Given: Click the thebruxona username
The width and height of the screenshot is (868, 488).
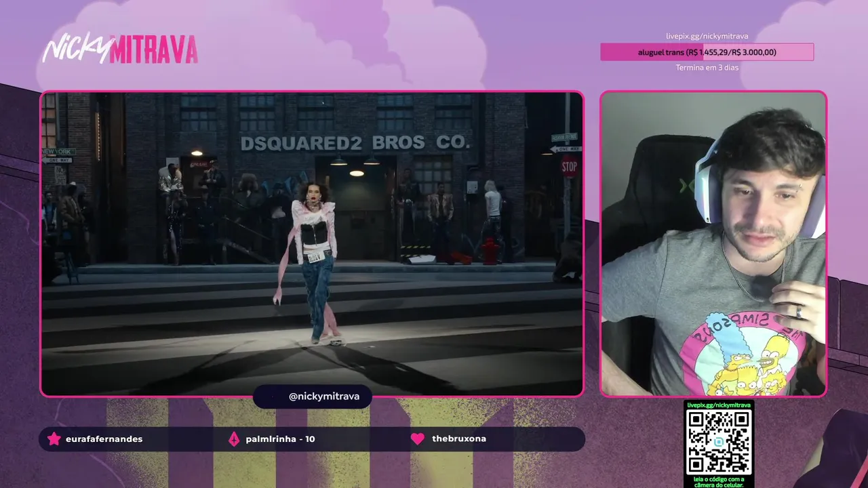Looking at the screenshot, I should coord(459,439).
